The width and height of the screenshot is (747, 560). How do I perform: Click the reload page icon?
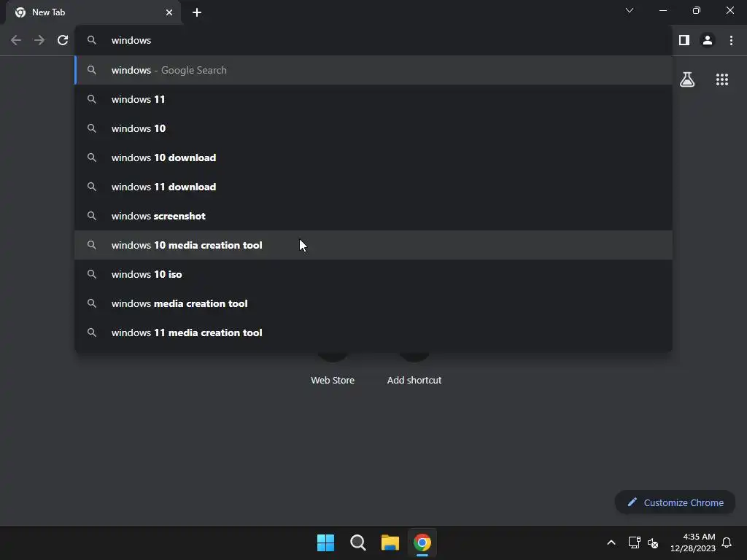coord(63,41)
